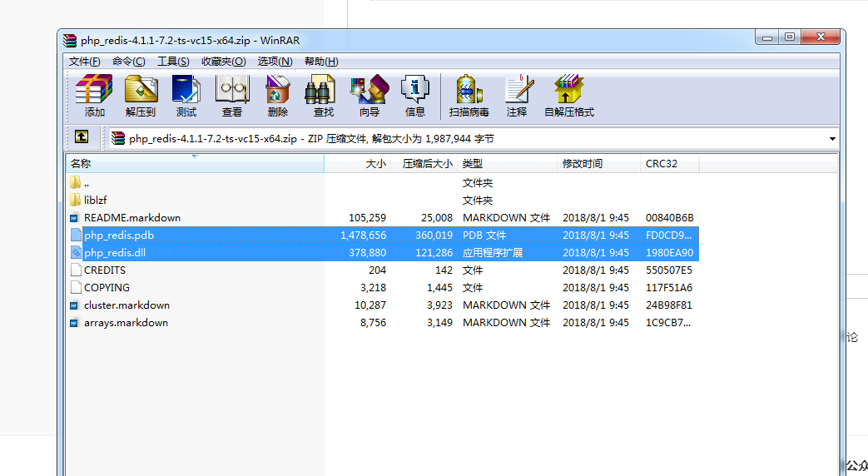Click the archive icon in the address bar
868x476 pixels.
tap(118, 138)
